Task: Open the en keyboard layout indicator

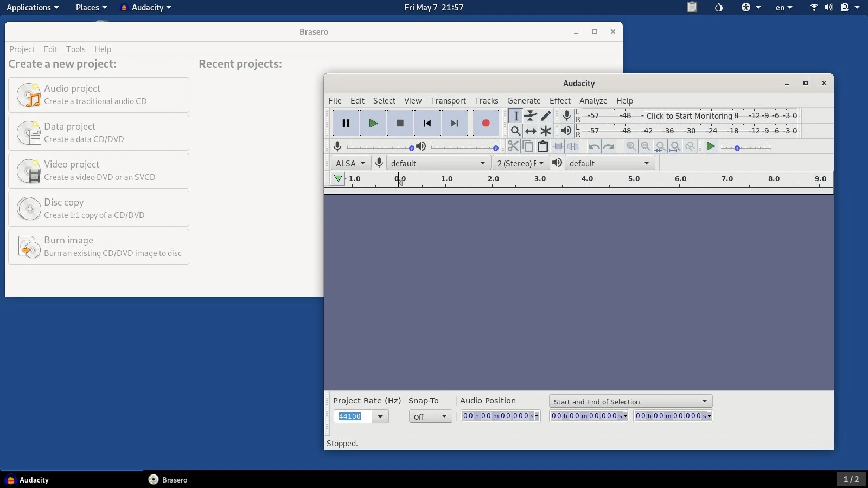Action: [x=784, y=8]
